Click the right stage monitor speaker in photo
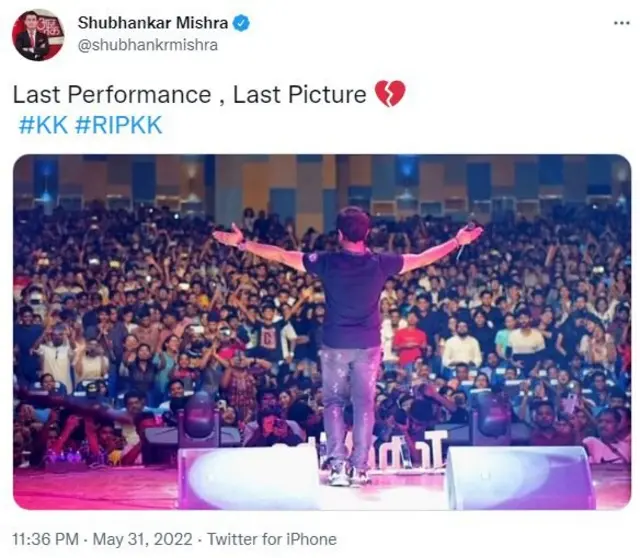 click(520, 478)
